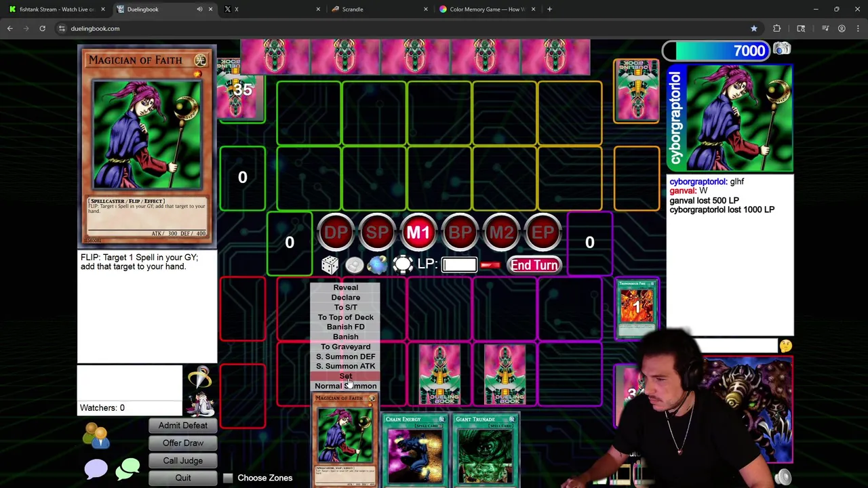Select Giant Trunade card in hand
The image size is (868, 488).
[x=486, y=450]
